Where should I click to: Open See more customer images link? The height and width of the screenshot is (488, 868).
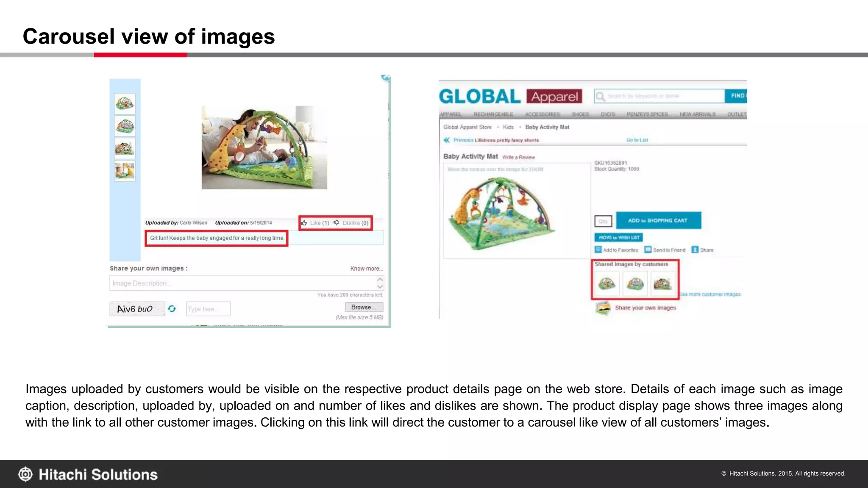tap(710, 294)
